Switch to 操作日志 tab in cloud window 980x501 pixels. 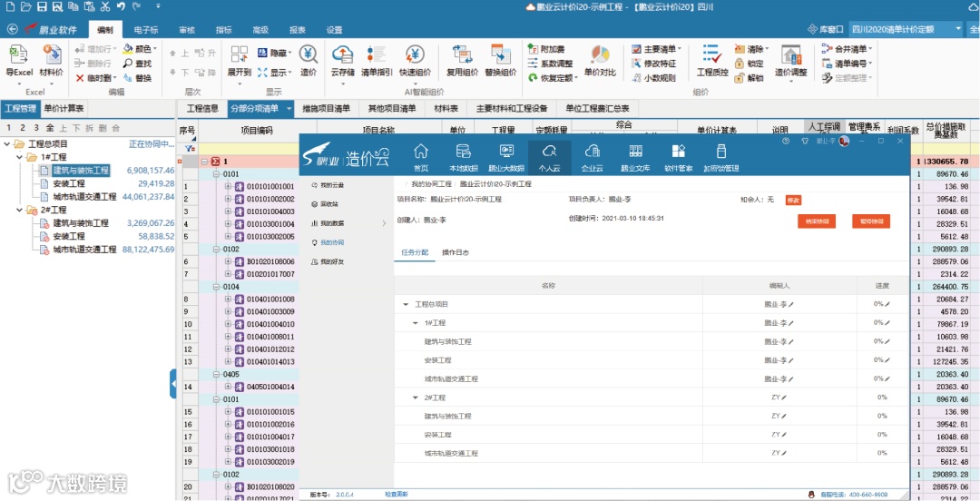tap(455, 252)
